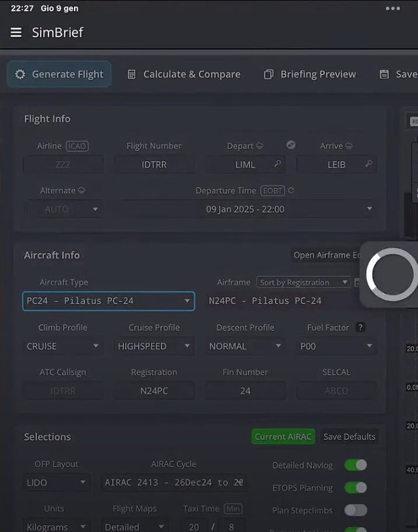Open the OFP Layout LIDO dropdown
The image size is (418, 532).
[57, 483]
